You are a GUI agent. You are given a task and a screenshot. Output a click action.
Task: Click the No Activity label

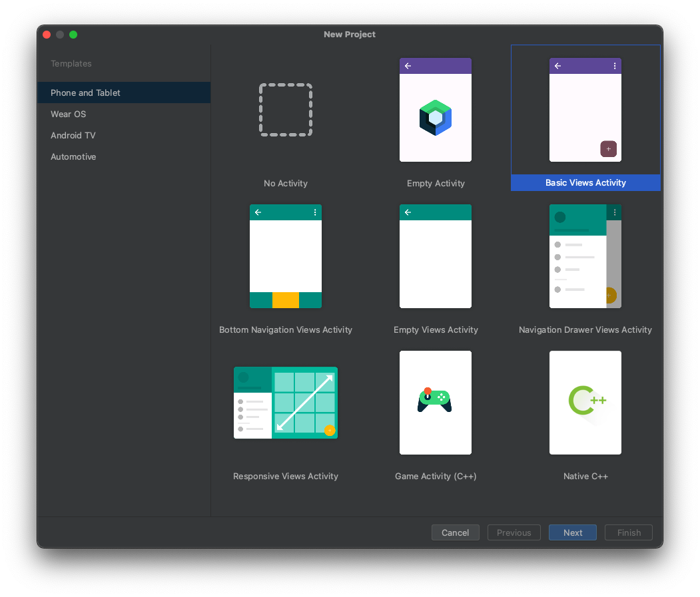pyautogui.click(x=286, y=184)
